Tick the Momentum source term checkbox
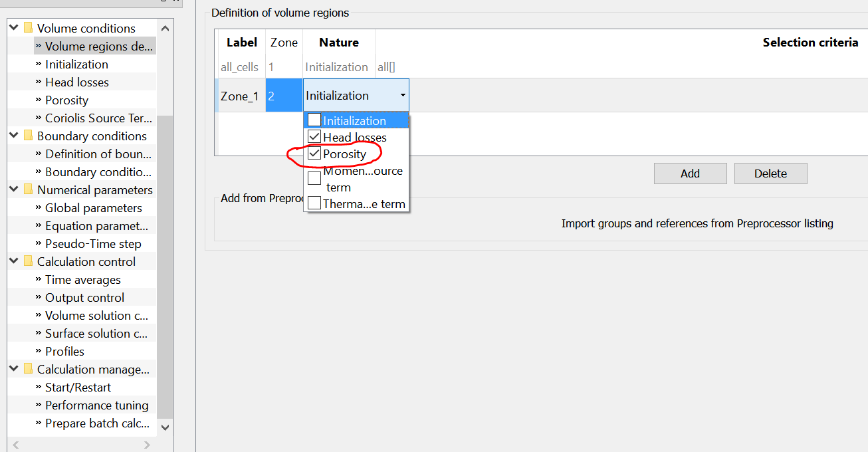This screenshot has height=452, width=868. (x=315, y=179)
